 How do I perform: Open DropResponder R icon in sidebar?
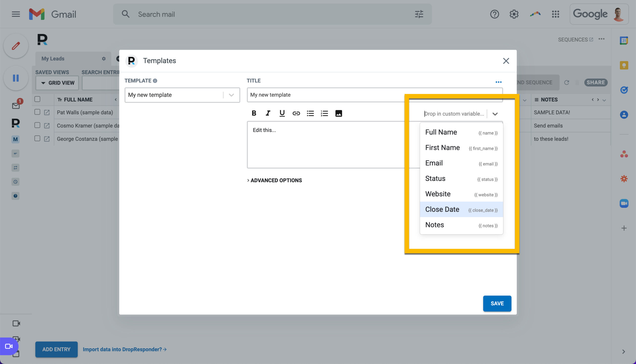click(15, 123)
